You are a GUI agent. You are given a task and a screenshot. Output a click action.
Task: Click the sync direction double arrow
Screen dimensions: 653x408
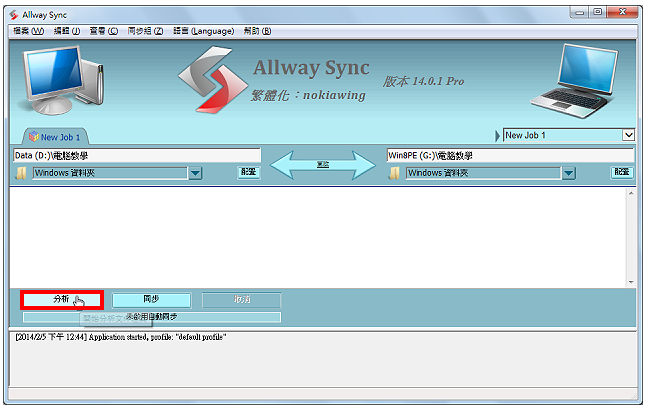click(323, 165)
